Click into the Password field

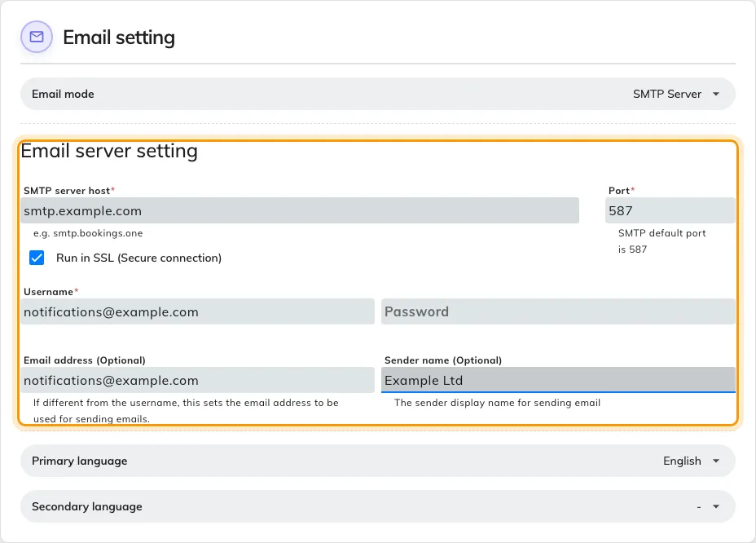(558, 311)
